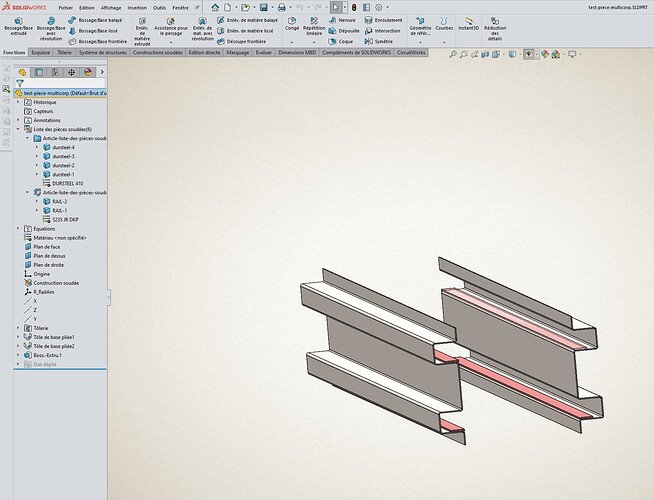Switch to the Constructions soudées tab
Viewport: 654px width, 500px height.
(x=159, y=52)
